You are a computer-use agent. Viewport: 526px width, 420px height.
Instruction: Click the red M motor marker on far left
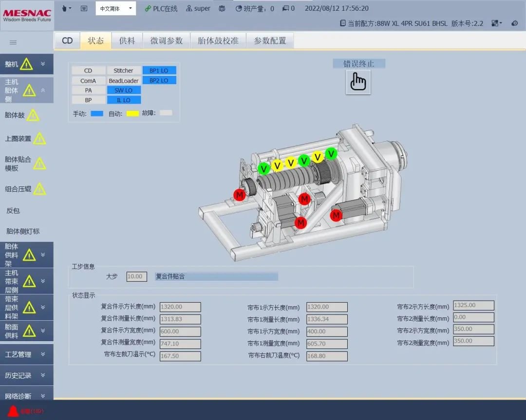click(x=239, y=195)
